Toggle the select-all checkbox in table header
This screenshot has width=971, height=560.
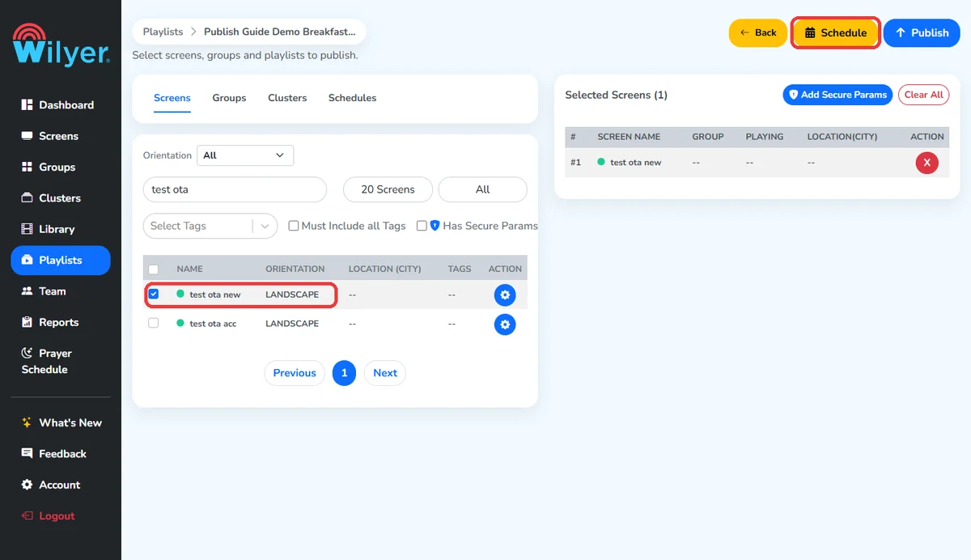pyautogui.click(x=154, y=269)
